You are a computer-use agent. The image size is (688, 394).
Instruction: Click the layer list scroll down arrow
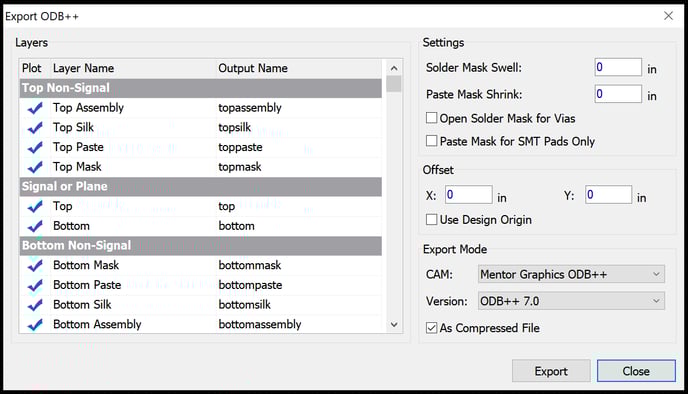tap(394, 325)
